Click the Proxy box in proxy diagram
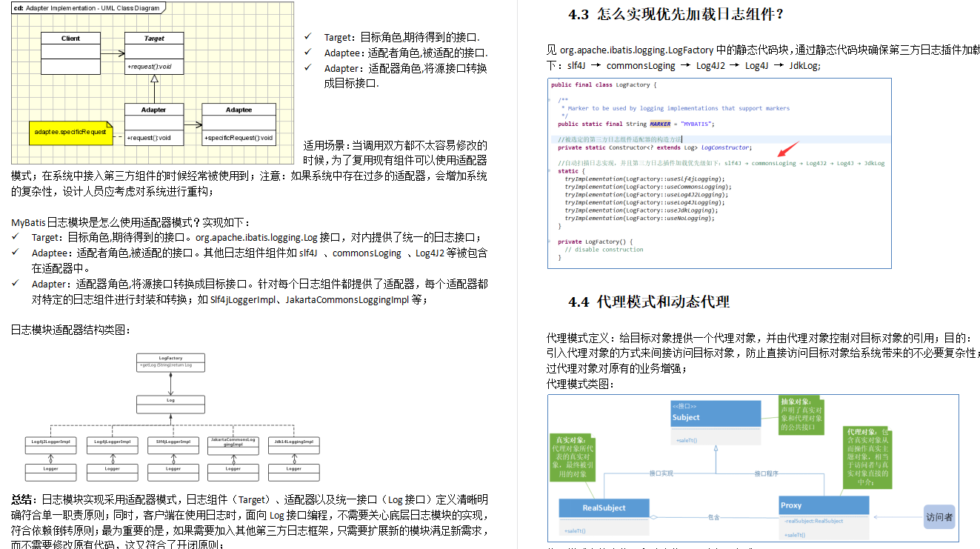Screen dimensions: 980x549 click(824, 517)
